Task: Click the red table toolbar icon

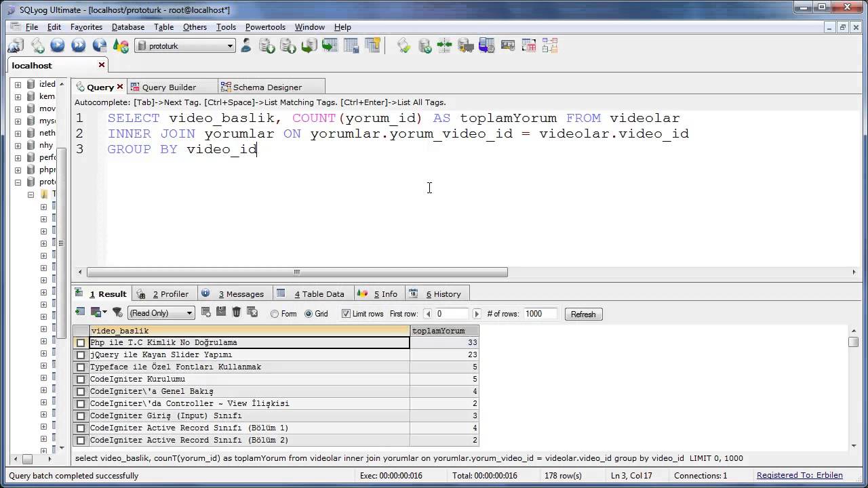Action: click(x=529, y=45)
